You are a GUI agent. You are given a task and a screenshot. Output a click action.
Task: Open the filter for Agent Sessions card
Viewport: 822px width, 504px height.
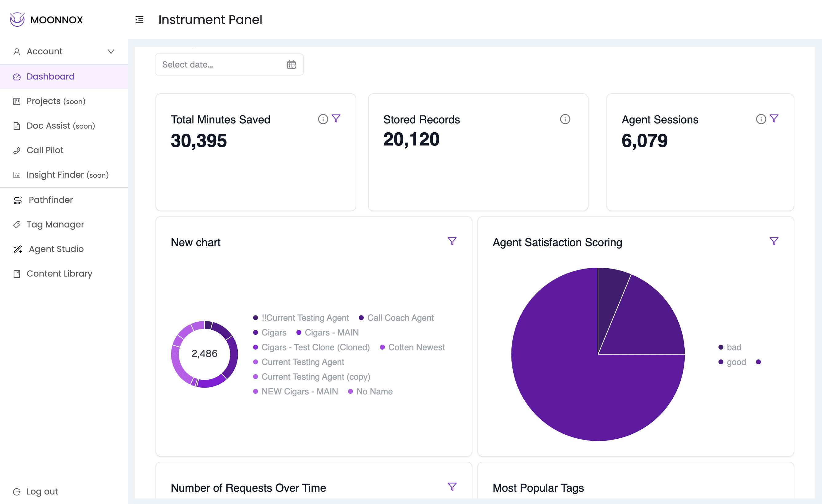tap(774, 118)
